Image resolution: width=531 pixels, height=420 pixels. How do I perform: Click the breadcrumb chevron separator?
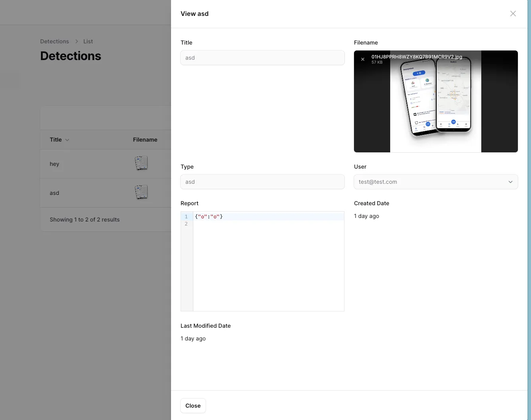76,41
